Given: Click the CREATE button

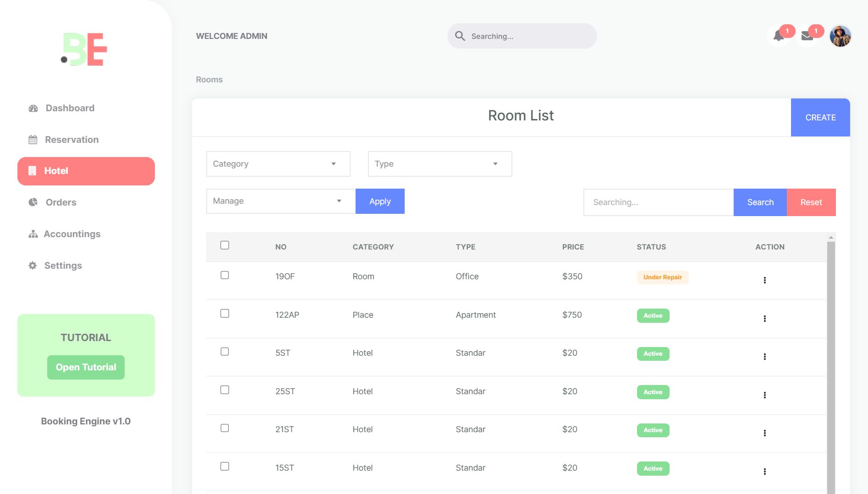Looking at the screenshot, I should [820, 117].
